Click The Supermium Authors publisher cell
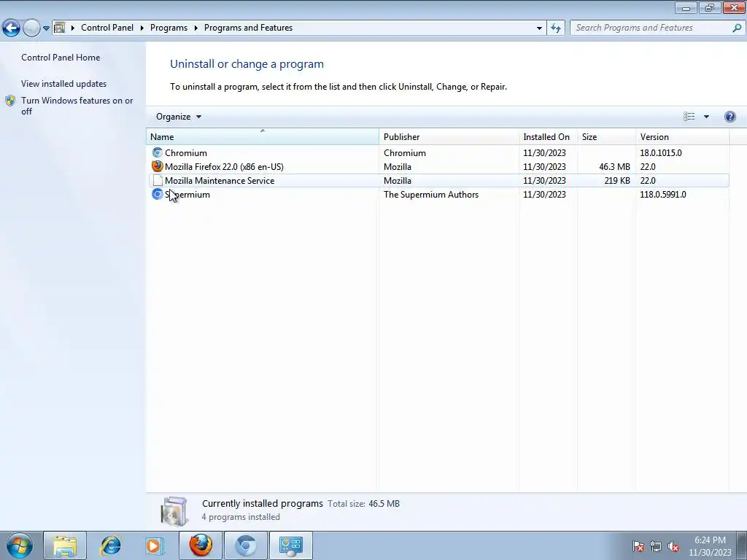The width and height of the screenshot is (747, 560). 431,194
